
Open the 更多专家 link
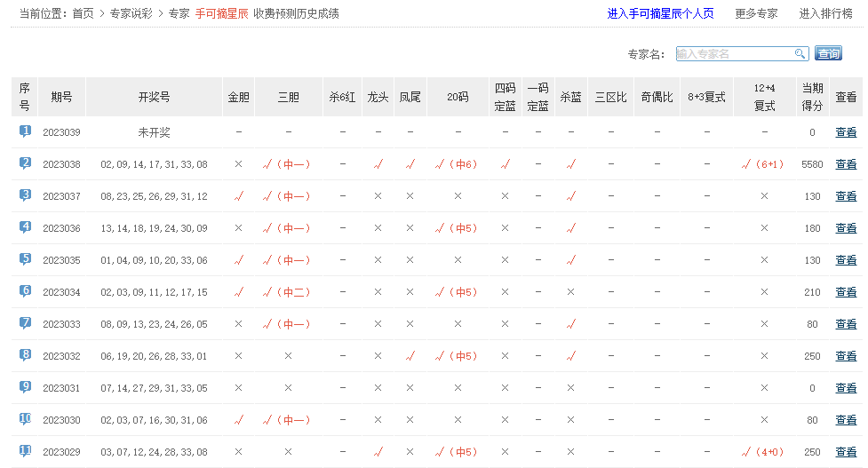point(756,14)
